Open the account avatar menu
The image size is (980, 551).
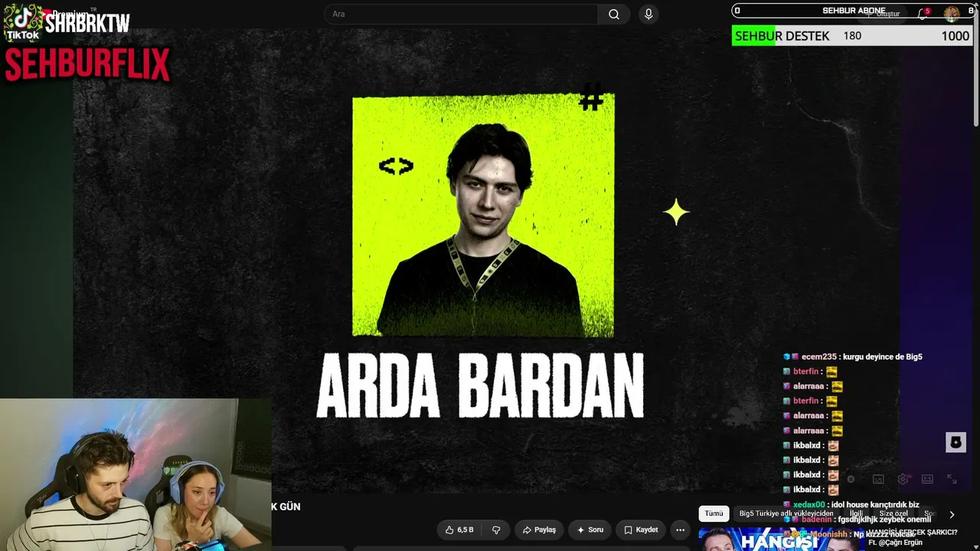coord(952,14)
